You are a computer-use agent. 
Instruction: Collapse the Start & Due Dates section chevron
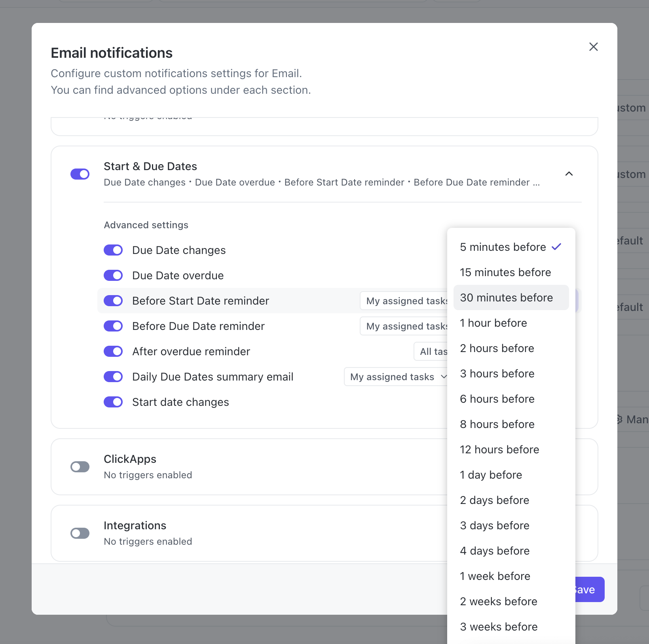[569, 174]
